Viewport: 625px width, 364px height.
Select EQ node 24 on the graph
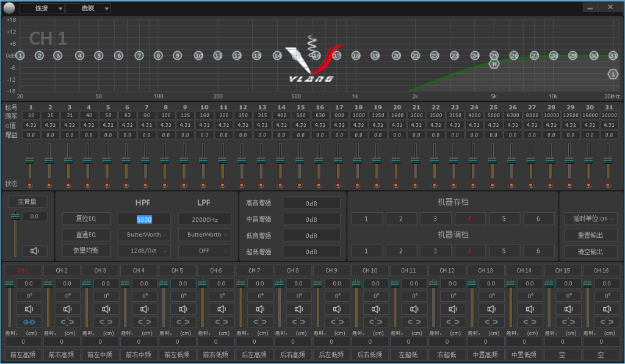[x=475, y=55]
